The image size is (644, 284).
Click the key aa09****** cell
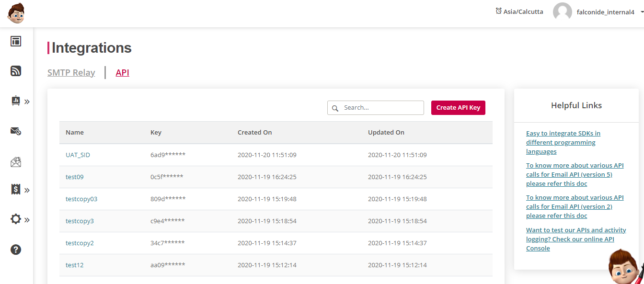pos(168,265)
